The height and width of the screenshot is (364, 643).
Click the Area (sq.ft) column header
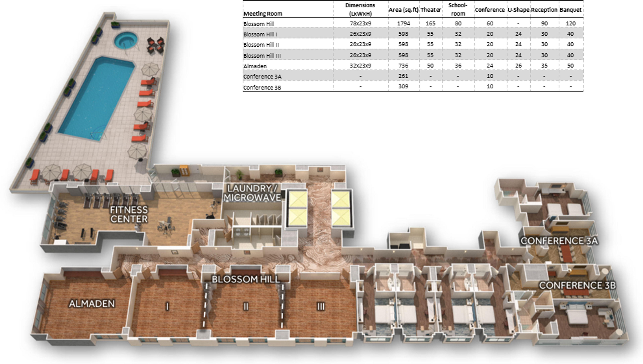coord(404,10)
